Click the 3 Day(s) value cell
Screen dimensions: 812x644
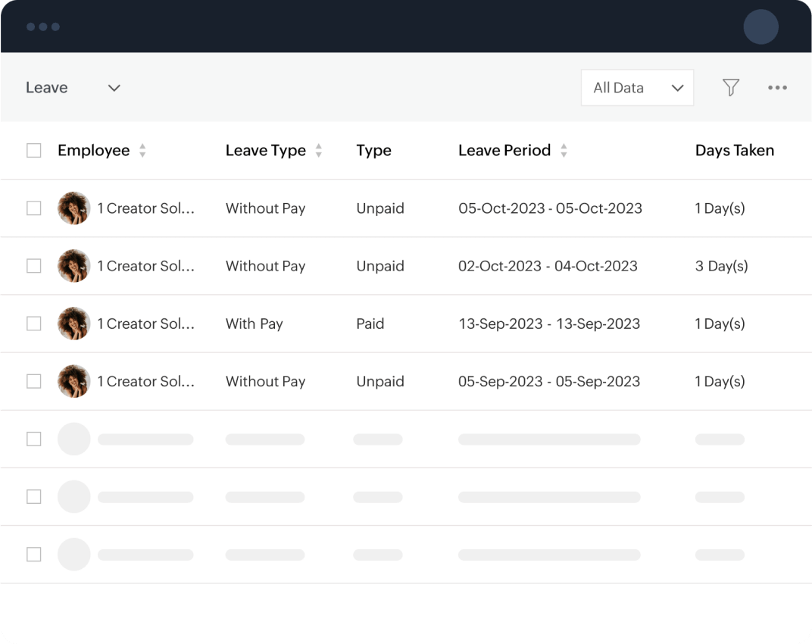coord(721,266)
